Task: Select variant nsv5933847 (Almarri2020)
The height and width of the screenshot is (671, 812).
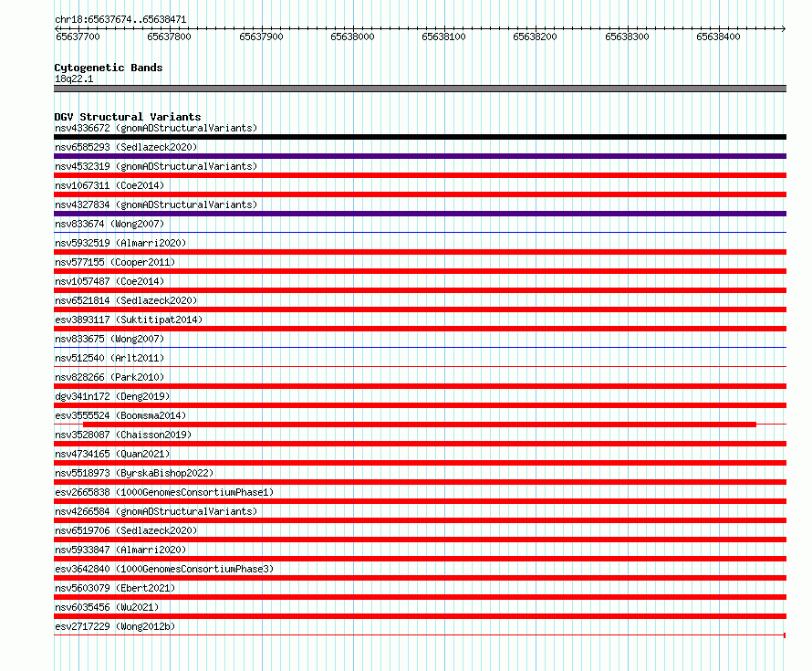Action: click(x=120, y=550)
